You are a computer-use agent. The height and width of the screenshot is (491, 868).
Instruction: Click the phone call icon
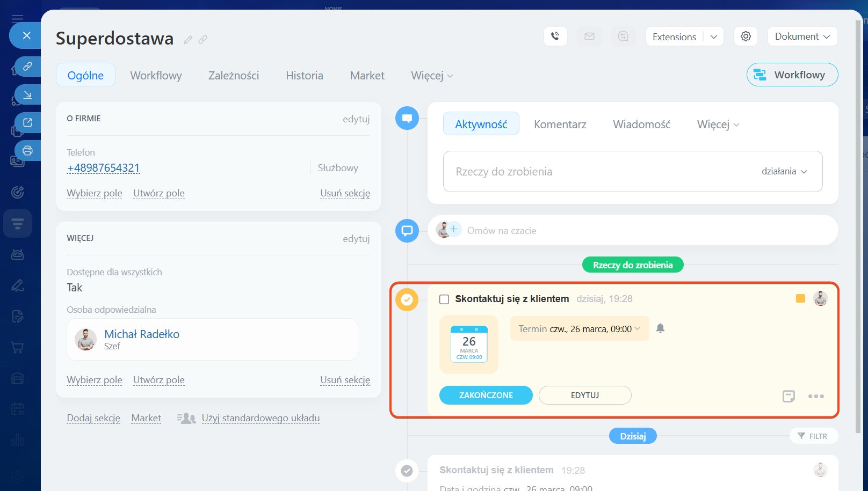555,36
